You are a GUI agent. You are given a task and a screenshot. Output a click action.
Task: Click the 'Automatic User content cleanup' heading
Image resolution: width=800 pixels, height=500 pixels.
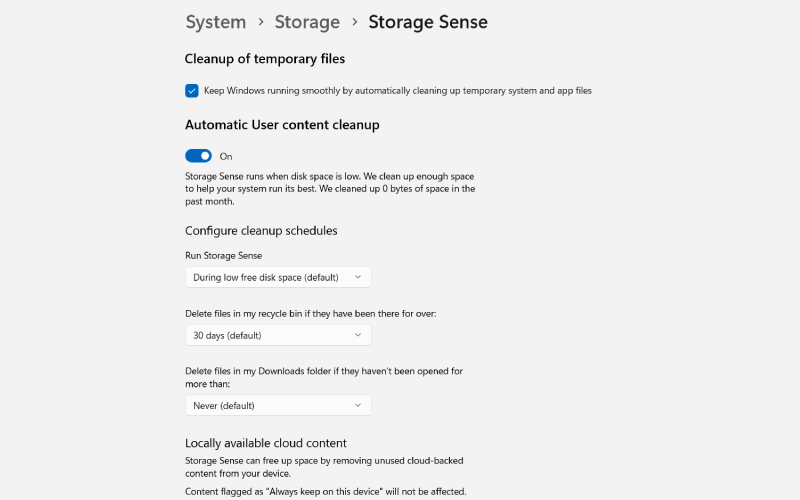tap(282, 125)
